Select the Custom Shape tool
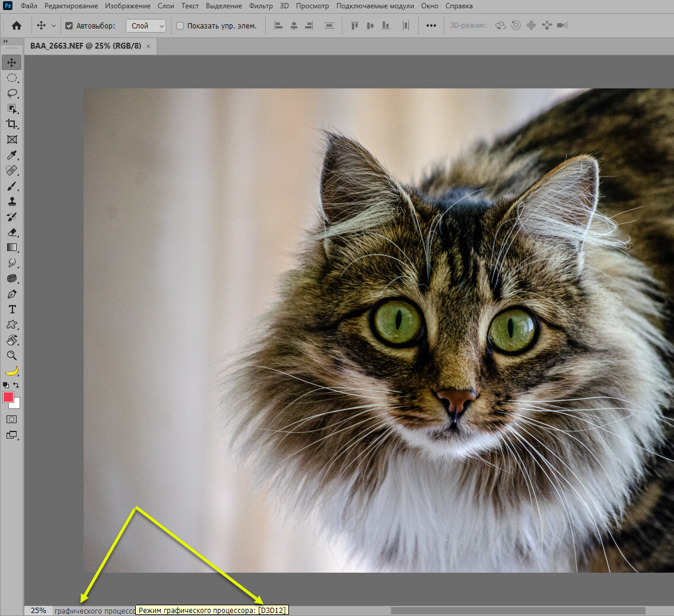The width and height of the screenshot is (674, 616). coord(12,325)
